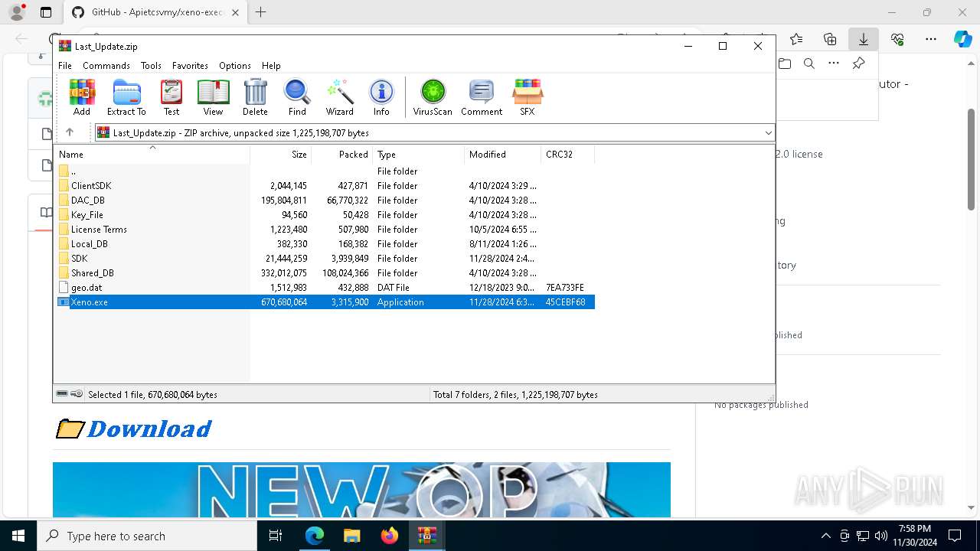The width and height of the screenshot is (980, 551).
Task: Select the parent folder '..' row
Action: [325, 171]
